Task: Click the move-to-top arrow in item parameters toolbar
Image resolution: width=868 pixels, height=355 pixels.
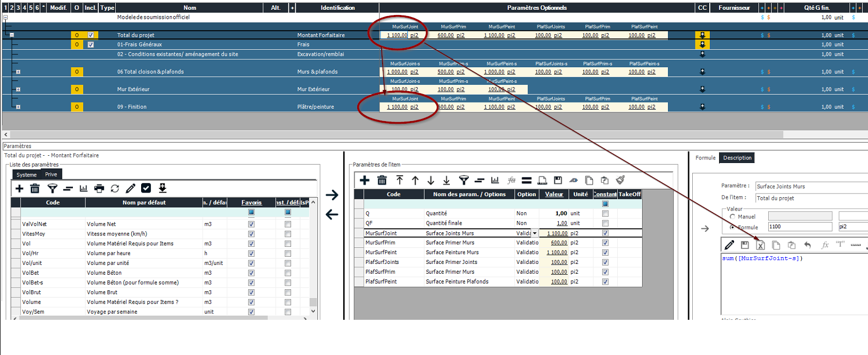Action: click(400, 180)
